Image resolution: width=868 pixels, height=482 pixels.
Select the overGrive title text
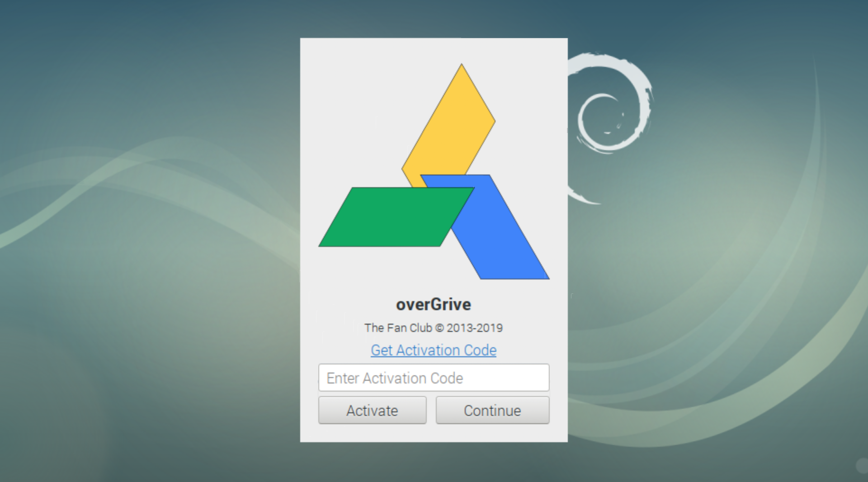click(434, 305)
